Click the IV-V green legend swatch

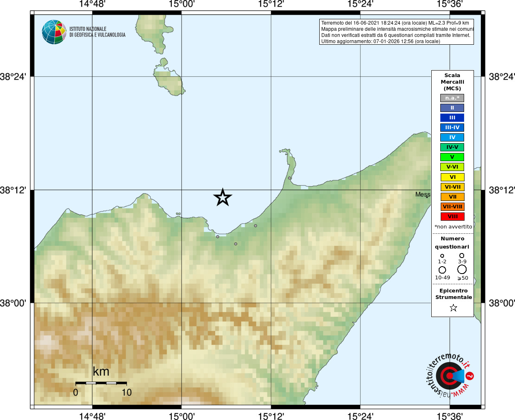click(452, 147)
